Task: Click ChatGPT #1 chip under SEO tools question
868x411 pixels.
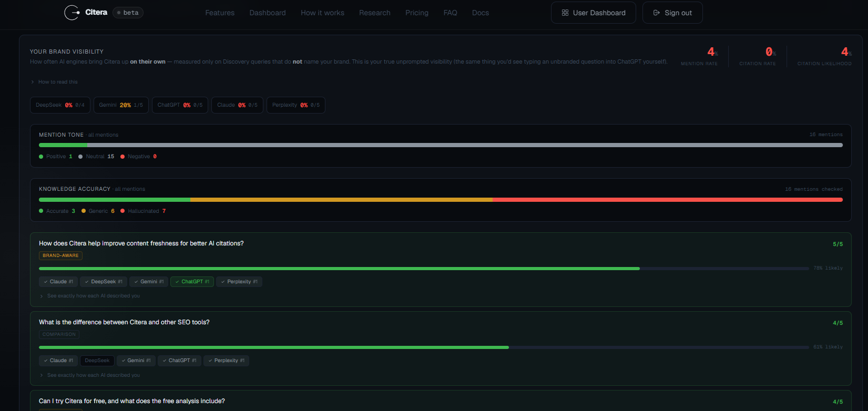Action: (179, 361)
